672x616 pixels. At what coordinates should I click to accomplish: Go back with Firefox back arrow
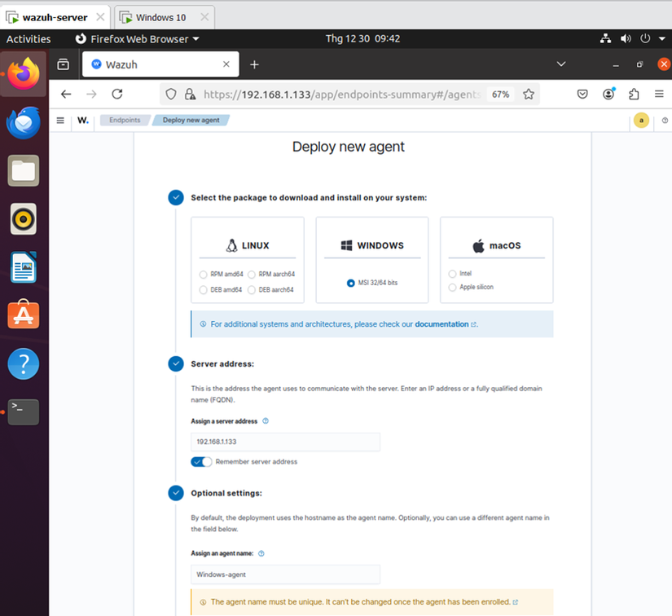66,95
